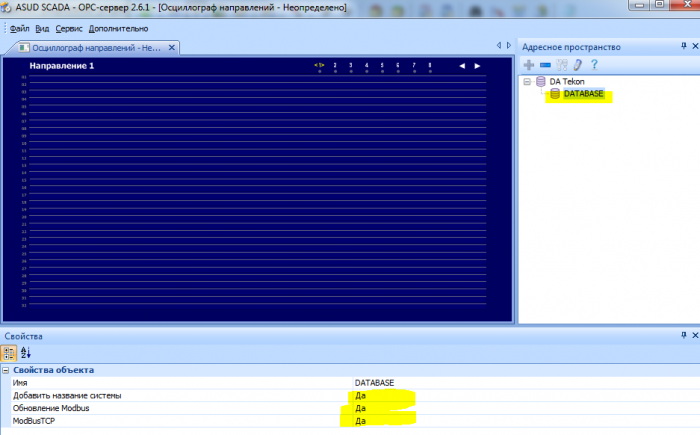This screenshot has height=435, width=700.
Task: Close the Адресное пространство panel
Action: (695, 46)
